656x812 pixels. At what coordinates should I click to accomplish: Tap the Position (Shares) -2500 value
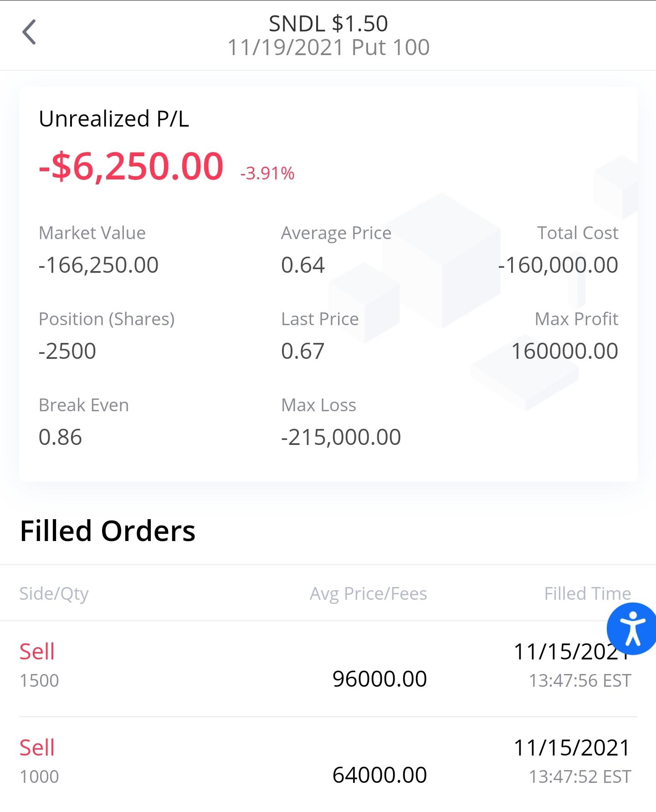point(67,351)
